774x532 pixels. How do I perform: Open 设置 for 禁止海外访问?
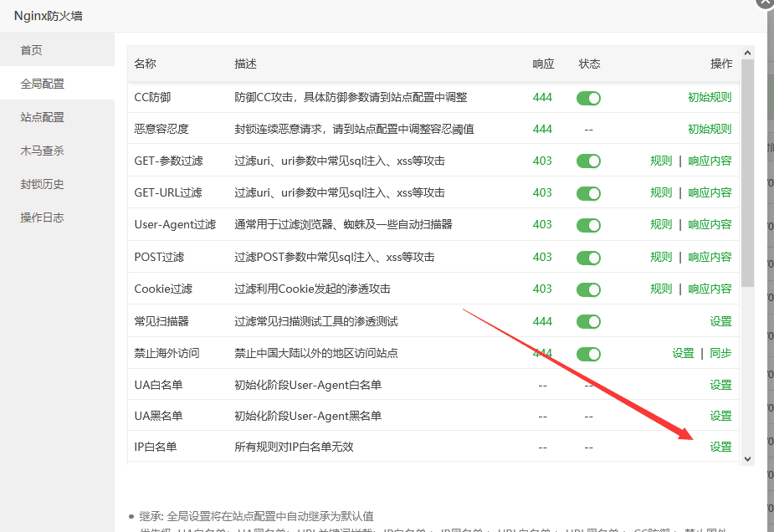pos(683,353)
